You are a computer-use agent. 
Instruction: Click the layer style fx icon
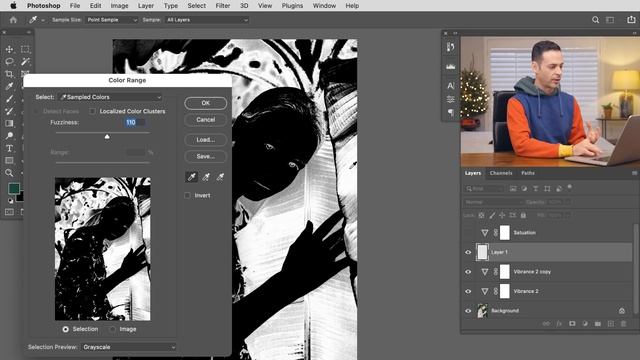point(559,324)
